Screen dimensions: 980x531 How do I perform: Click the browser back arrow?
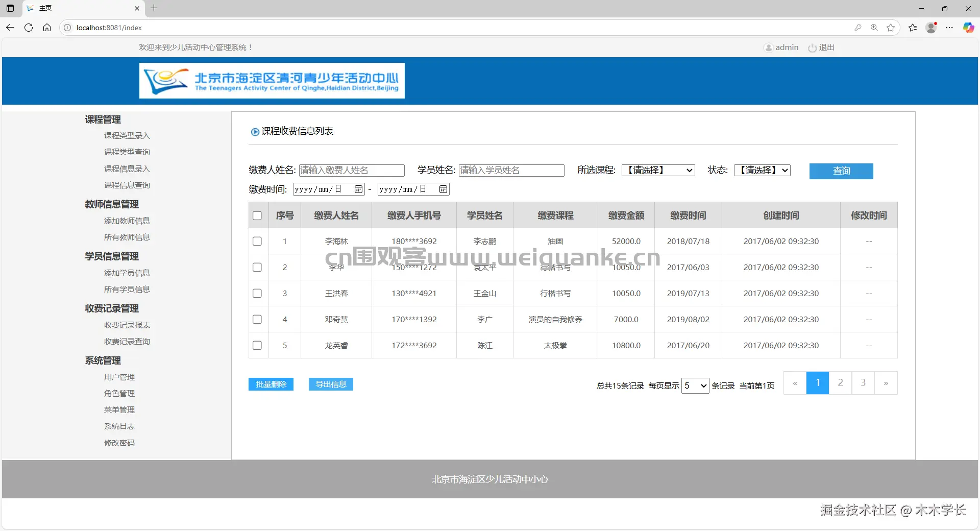[x=10, y=28]
